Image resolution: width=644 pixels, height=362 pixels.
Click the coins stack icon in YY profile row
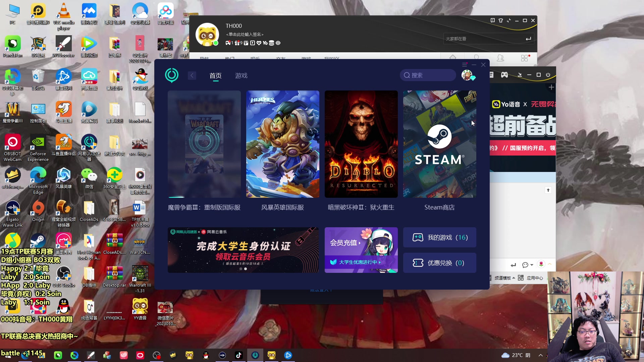pyautogui.click(x=272, y=43)
